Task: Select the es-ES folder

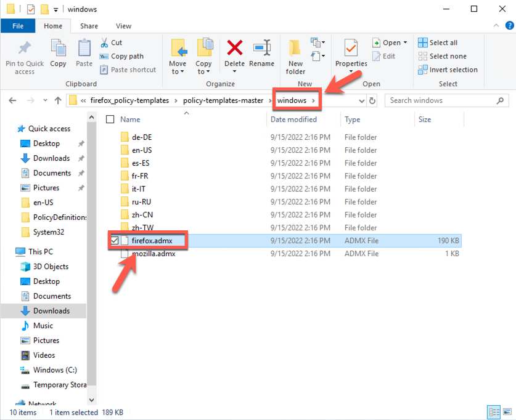Action: tap(141, 163)
